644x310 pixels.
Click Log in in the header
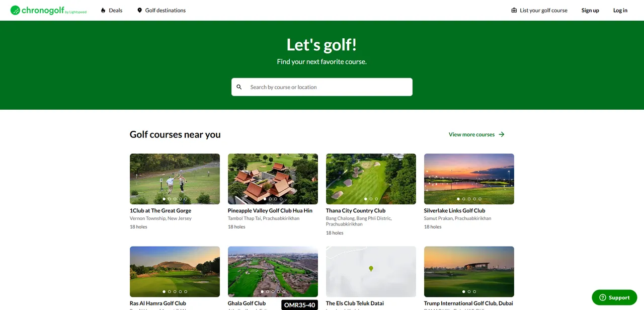(x=620, y=10)
